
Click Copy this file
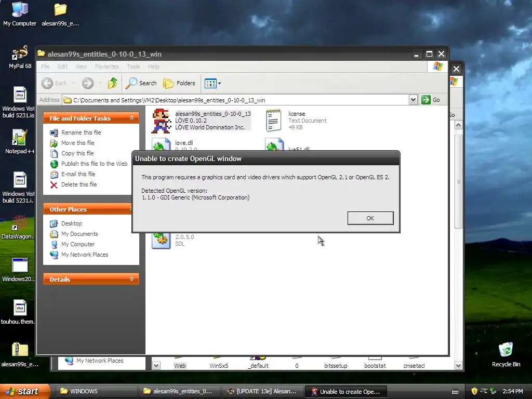tap(77, 153)
